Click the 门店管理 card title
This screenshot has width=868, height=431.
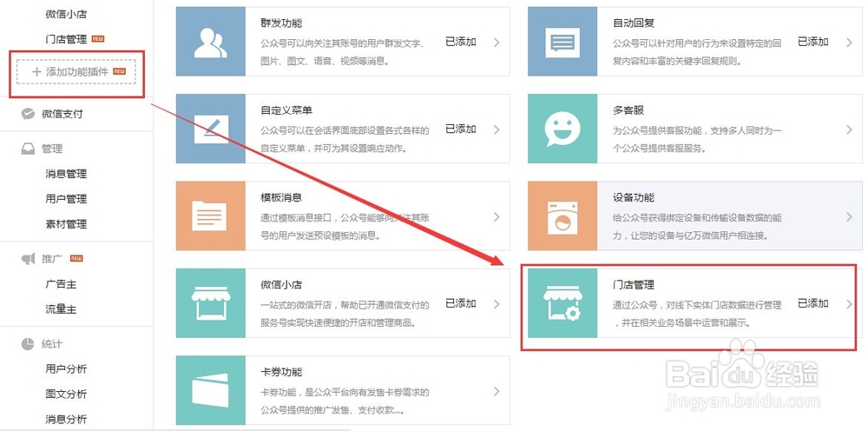pyautogui.click(x=634, y=285)
